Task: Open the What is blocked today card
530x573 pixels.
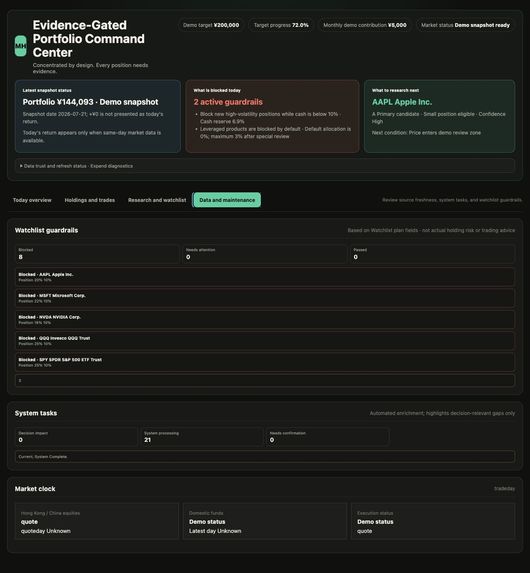Action: click(272, 116)
